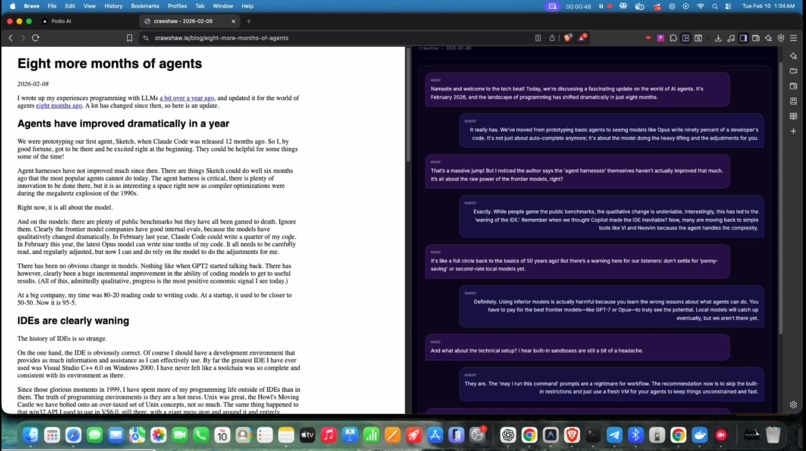Click the red gem extension icon

coord(648,38)
